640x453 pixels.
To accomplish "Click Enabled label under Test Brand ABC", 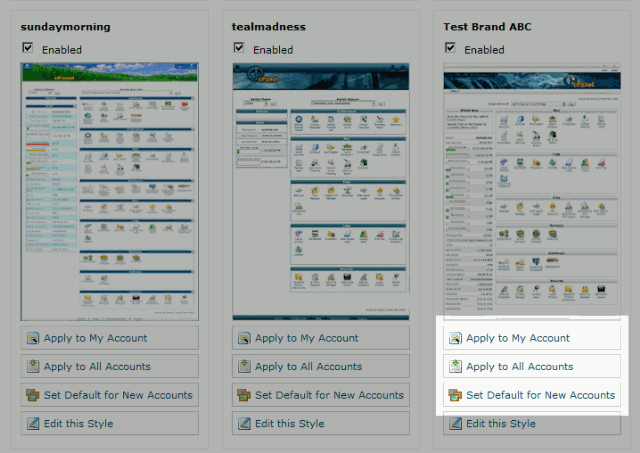I will click(484, 50).
